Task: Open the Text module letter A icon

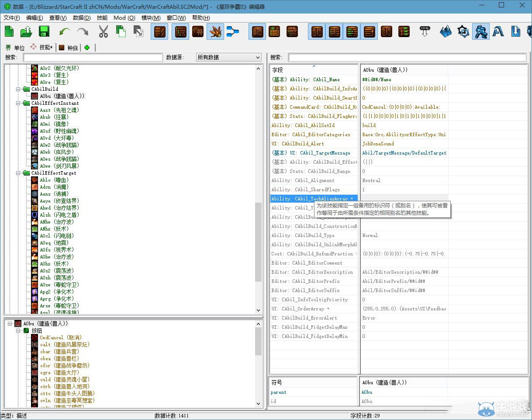Action: pyautogui.click(x=498, y=31)
